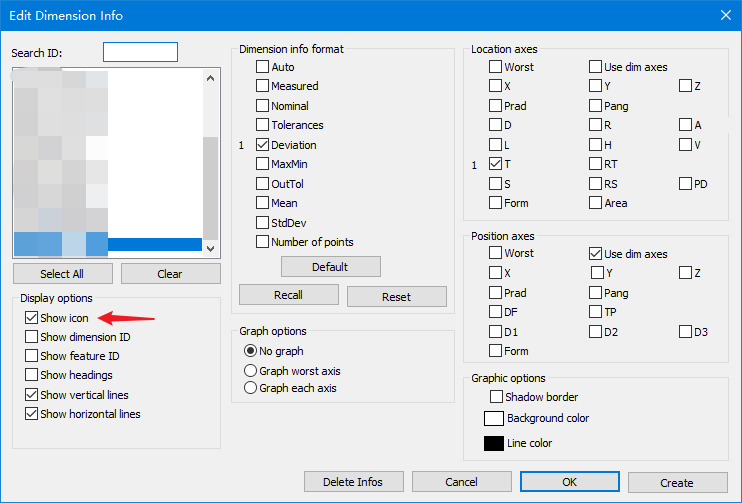Check the Measured format option
The width and height of the screenshot is (742, 503).
tap(262, 86)
